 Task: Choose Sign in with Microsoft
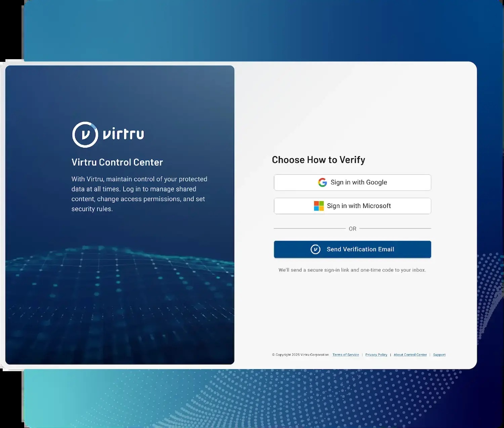[352, 206]
